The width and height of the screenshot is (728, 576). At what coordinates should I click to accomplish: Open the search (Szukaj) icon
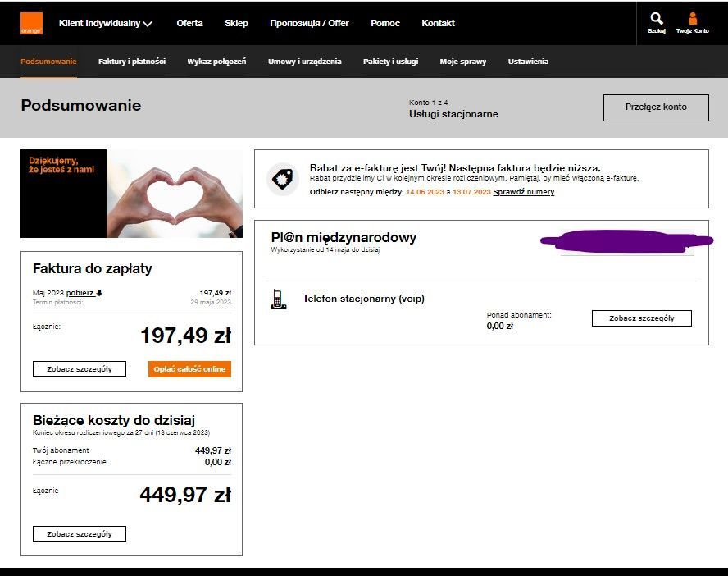pyautogui.click(x=657, y=23)
